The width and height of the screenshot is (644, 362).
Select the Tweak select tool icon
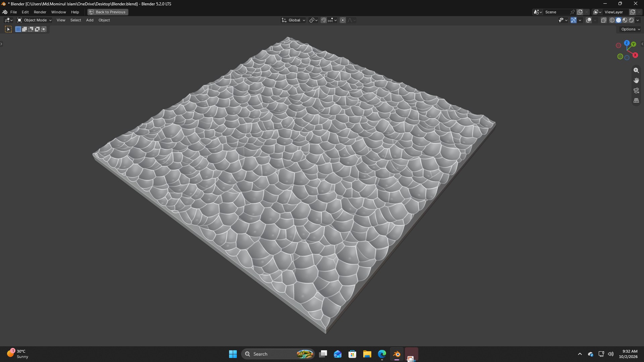click(x=8, y=29)
